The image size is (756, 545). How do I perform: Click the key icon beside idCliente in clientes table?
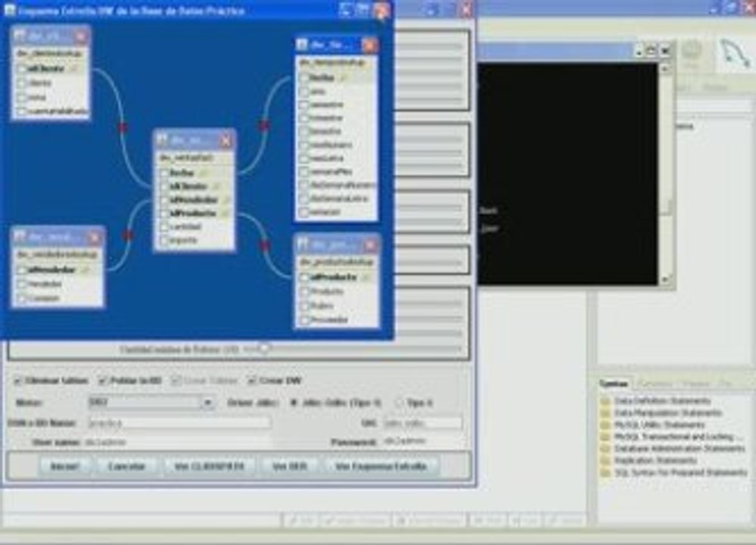[75, 69]
